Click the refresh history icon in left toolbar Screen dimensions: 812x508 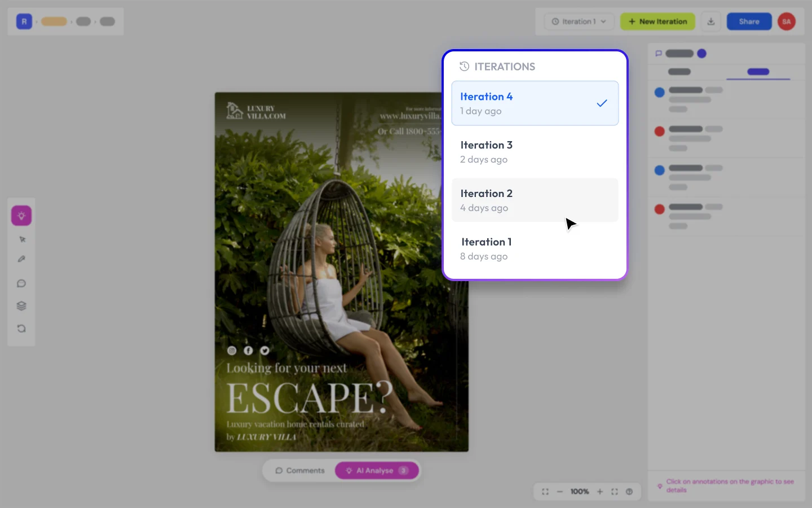point(21,329)
